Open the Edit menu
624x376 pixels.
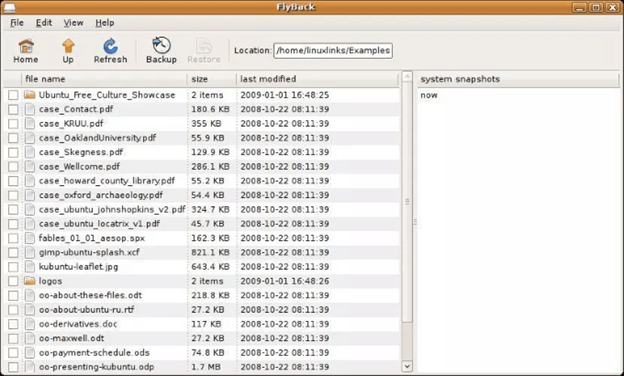[x=44, y=23]
